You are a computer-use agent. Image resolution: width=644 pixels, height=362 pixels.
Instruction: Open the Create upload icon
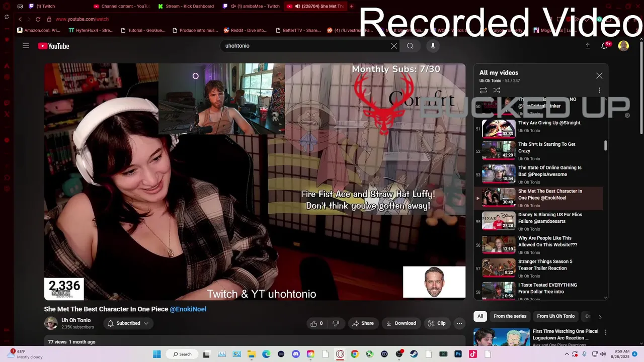tap(588, 46)
